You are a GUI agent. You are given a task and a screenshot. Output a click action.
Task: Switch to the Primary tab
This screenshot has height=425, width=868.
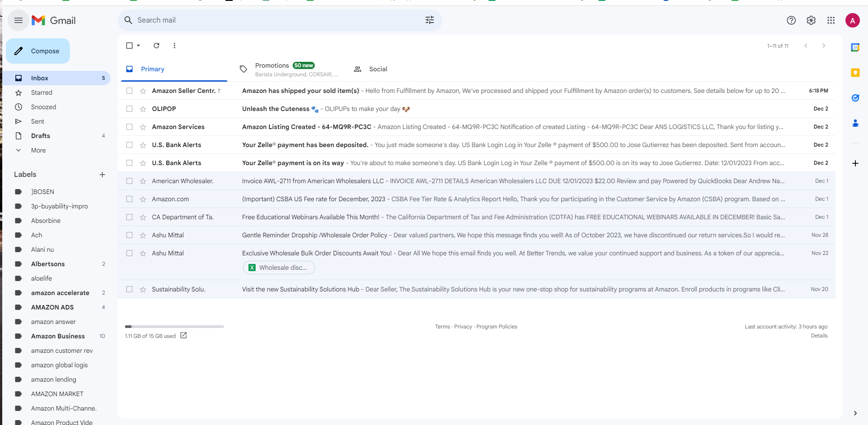tap(174, 69)
